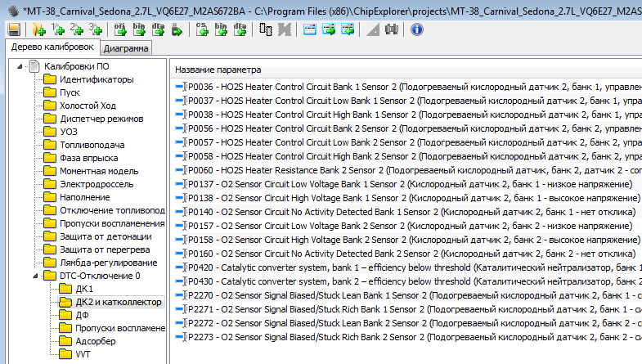Toggle the P2273 O2 Sensor parameter flag
Image resolution: width=642 pixels, height=364 pixels.
tap(182, 337)
